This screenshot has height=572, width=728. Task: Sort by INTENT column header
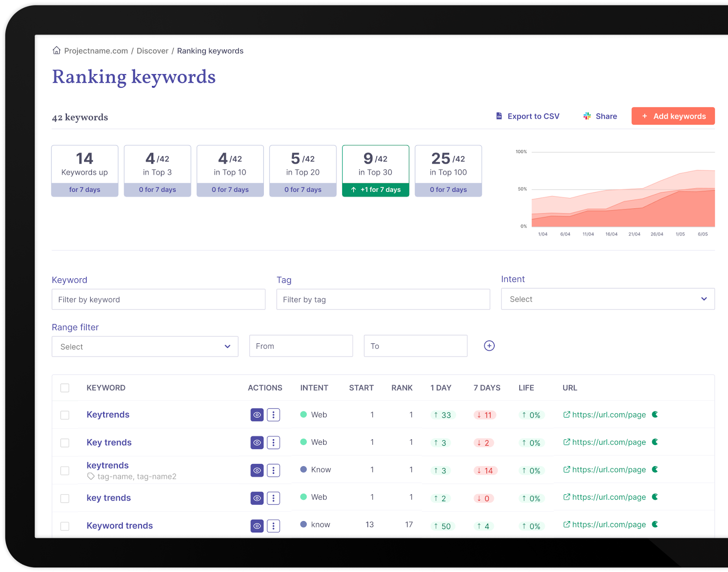[x=314, y=388]
